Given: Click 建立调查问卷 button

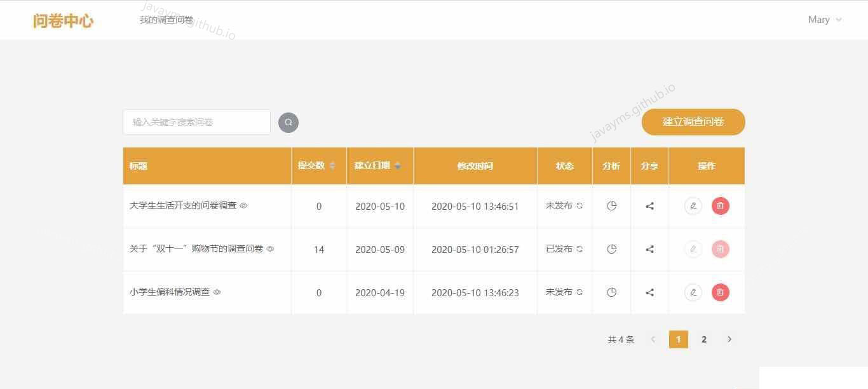Looking at the screenshot, I should coord(693,122).
